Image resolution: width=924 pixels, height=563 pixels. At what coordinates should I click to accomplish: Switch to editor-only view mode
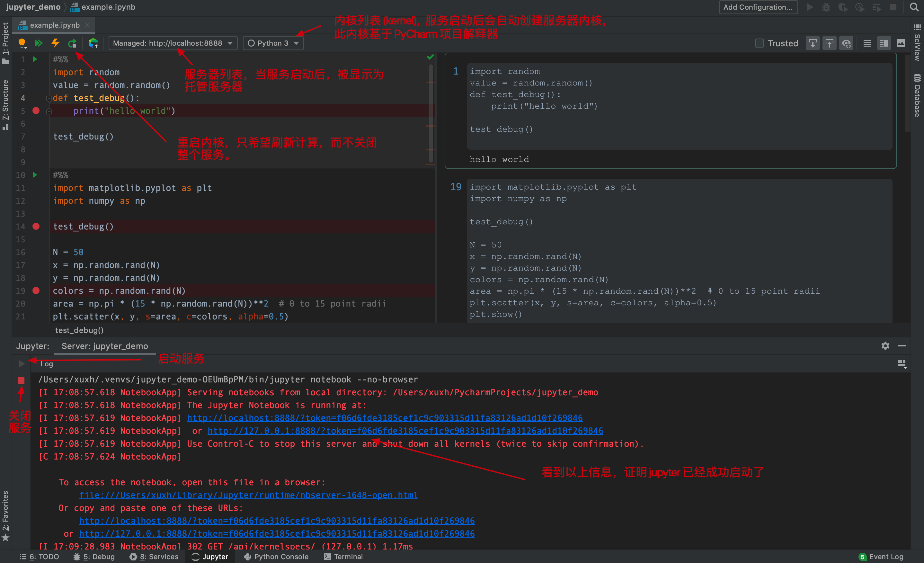[867, 43]
